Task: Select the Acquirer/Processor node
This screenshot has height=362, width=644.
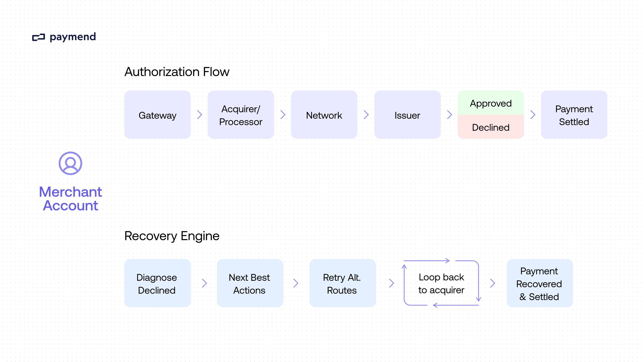Action: coord(241,115)
